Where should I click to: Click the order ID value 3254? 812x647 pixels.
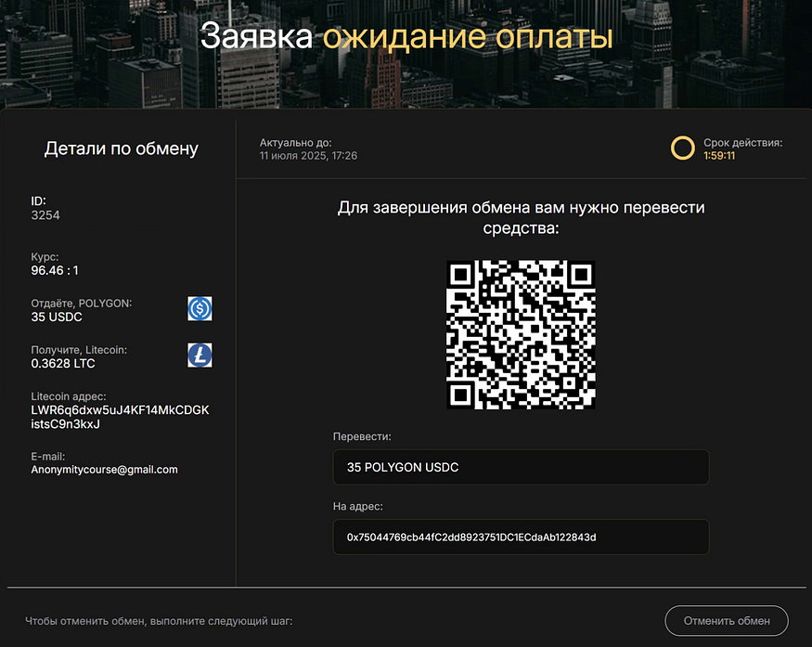pos(45,215)
